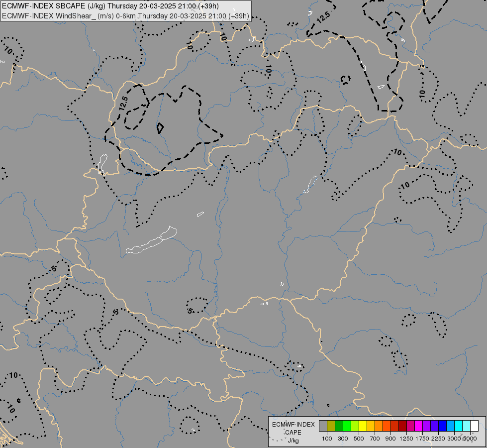Click the gray swatch in CAPE legend
This screenshot has width=487, height=448.
point(323,426)
